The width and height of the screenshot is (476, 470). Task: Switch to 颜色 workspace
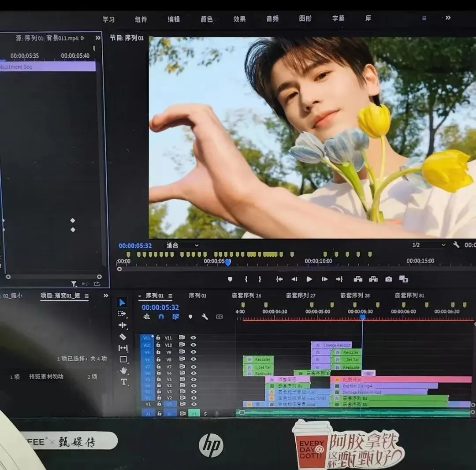(x=206, y=19)
